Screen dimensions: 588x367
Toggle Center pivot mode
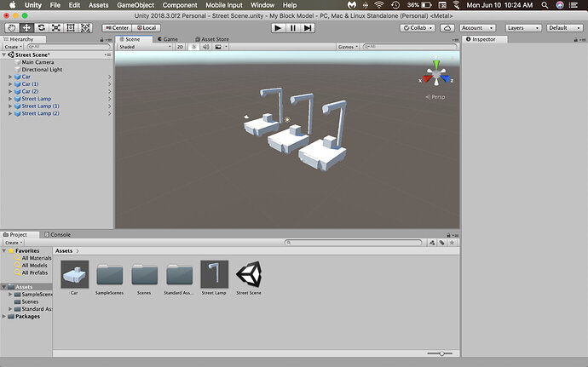pyautogui.click(x=117, y=28)
